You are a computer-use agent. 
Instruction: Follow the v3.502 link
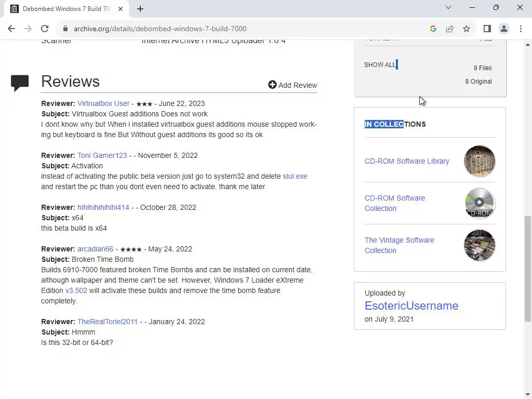[x=76, y=290]
